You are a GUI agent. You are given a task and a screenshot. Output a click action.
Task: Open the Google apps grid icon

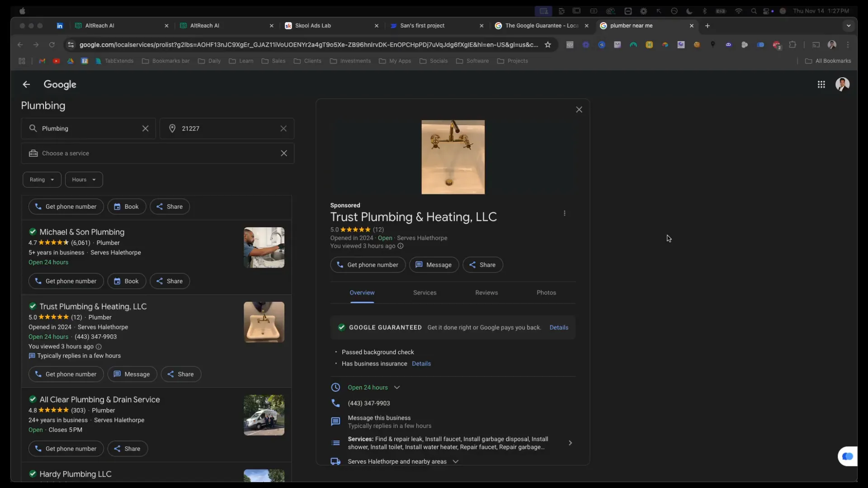point(821,84)
